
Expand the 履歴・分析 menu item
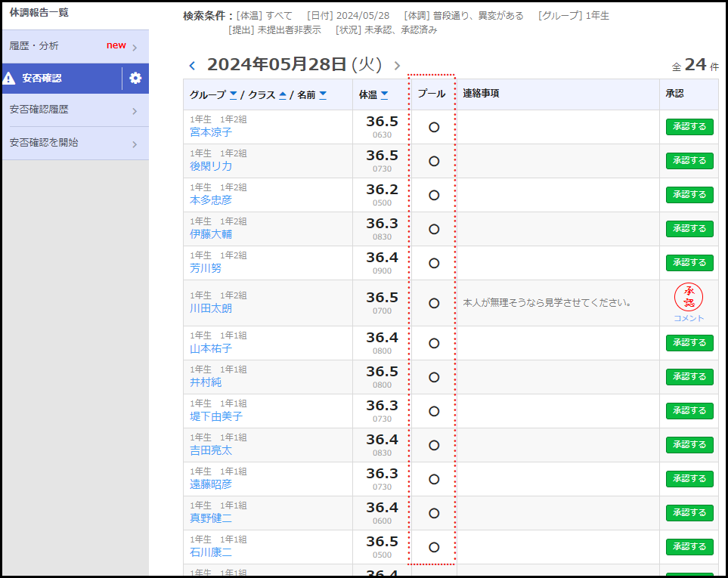(x=74, y=46)
